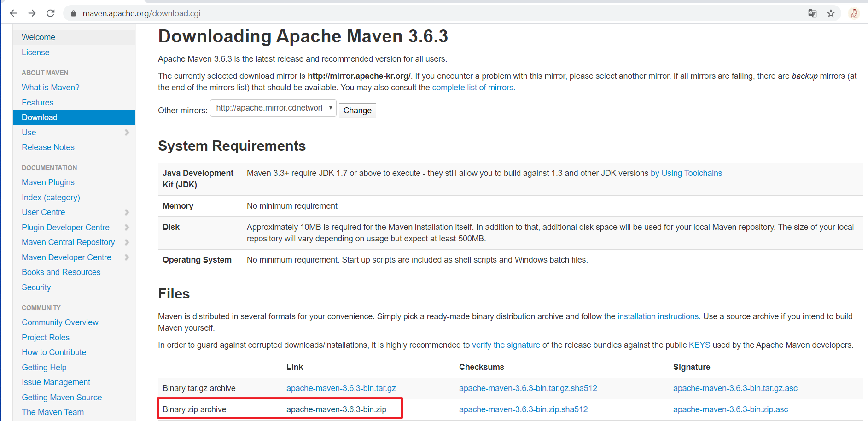Open Getting Maven Source sidebar link
868x421 pixels.
pos(62,398)
